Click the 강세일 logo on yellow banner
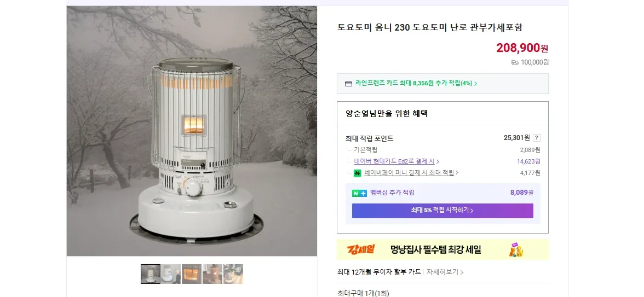This screenshot has height=297, width=644. pyautogui.click(x=360, y=249)
